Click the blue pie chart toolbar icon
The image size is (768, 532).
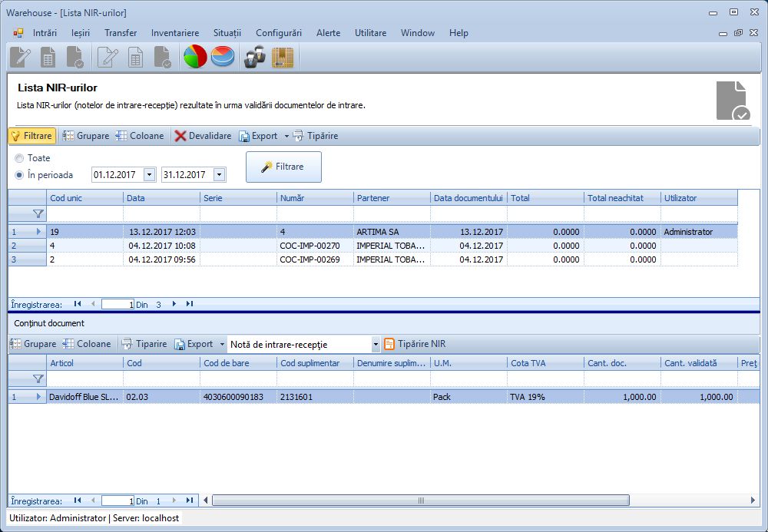[223, 58]
